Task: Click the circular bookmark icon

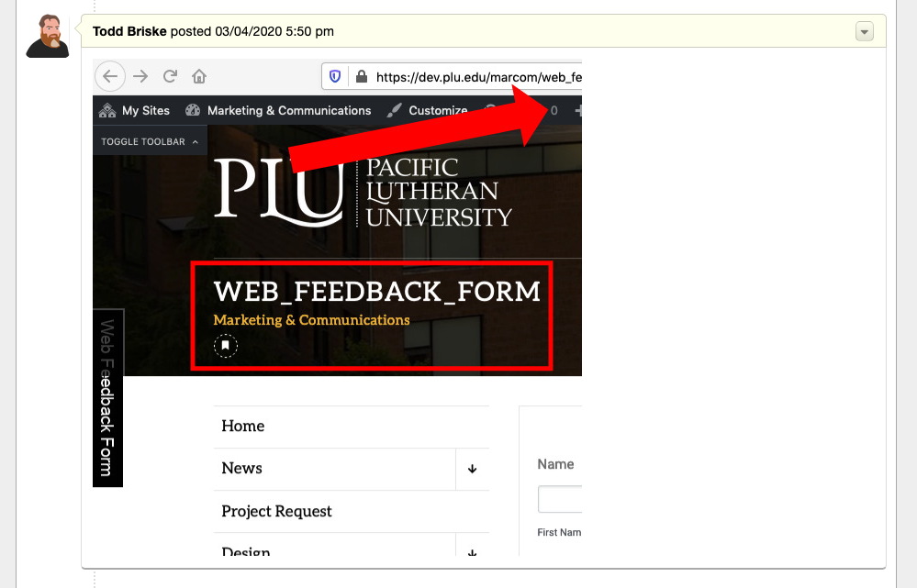Action: (x=226, y=346)
